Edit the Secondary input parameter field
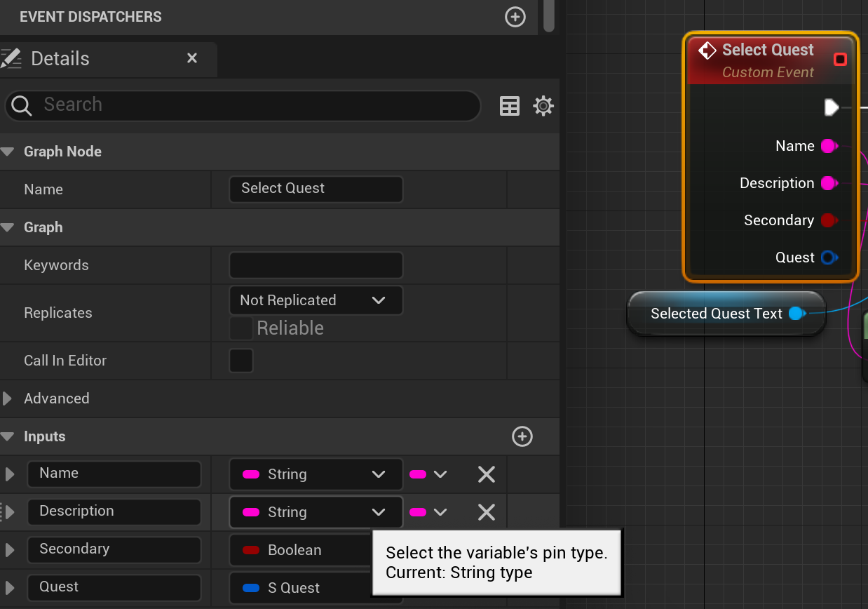 point(114,550)
